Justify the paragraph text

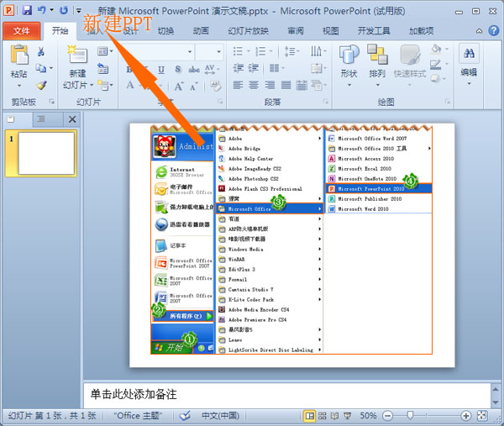tap(286, 85)
